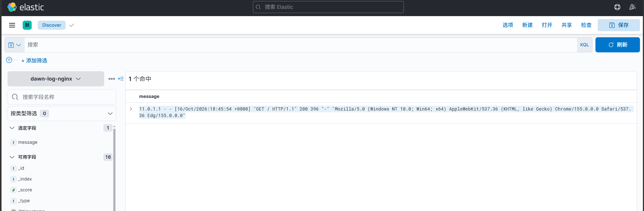
Task: Open index pattern options three-squares icon
Action: click(112, 79)
